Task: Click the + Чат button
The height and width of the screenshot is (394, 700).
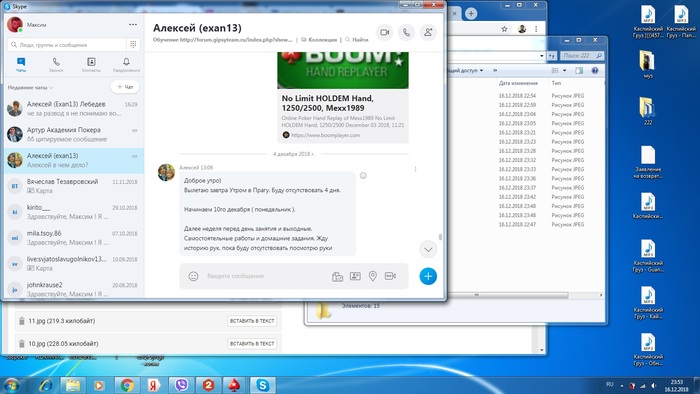Action: pyautogui.click(x=125, y=87)
